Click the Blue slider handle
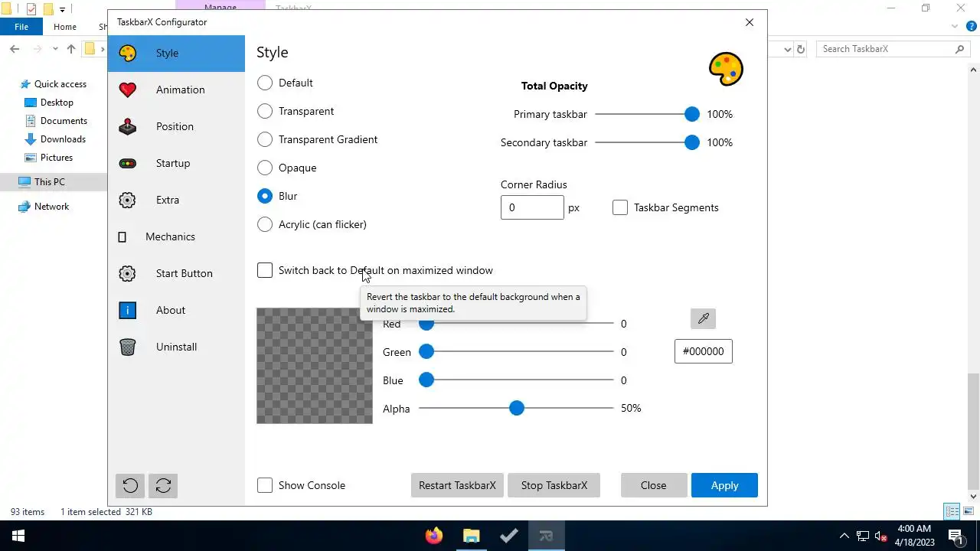This screenshot has width=980, height=551. (x=426, y=380)
